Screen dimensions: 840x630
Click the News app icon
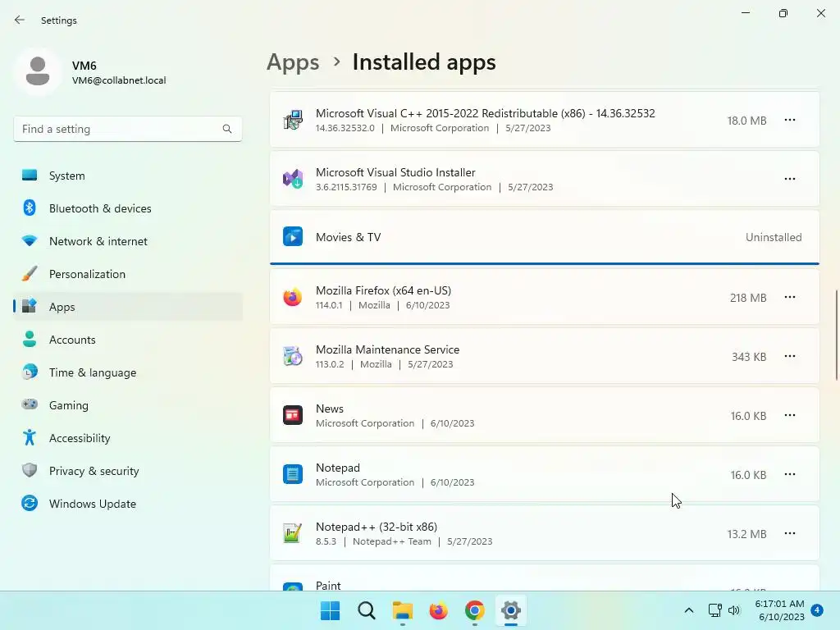(x=293, y=415)
